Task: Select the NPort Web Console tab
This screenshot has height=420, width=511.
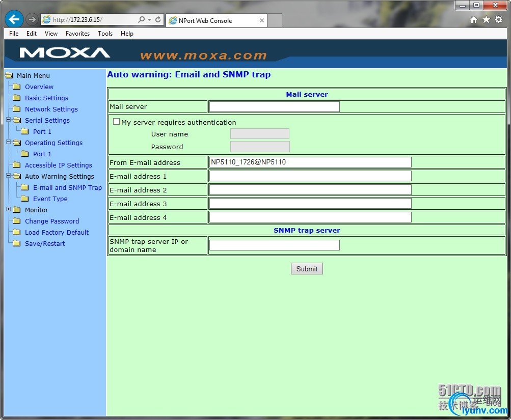Action: pyautogui.click(x=216, y=20)
